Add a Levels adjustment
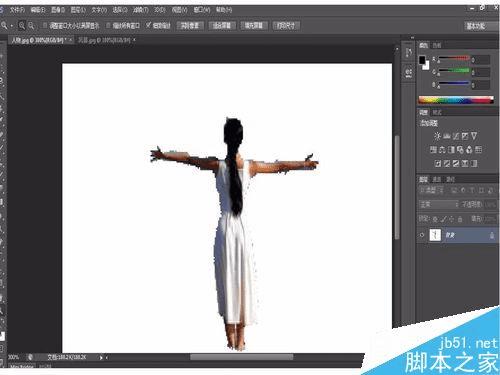 click(446, 136)
